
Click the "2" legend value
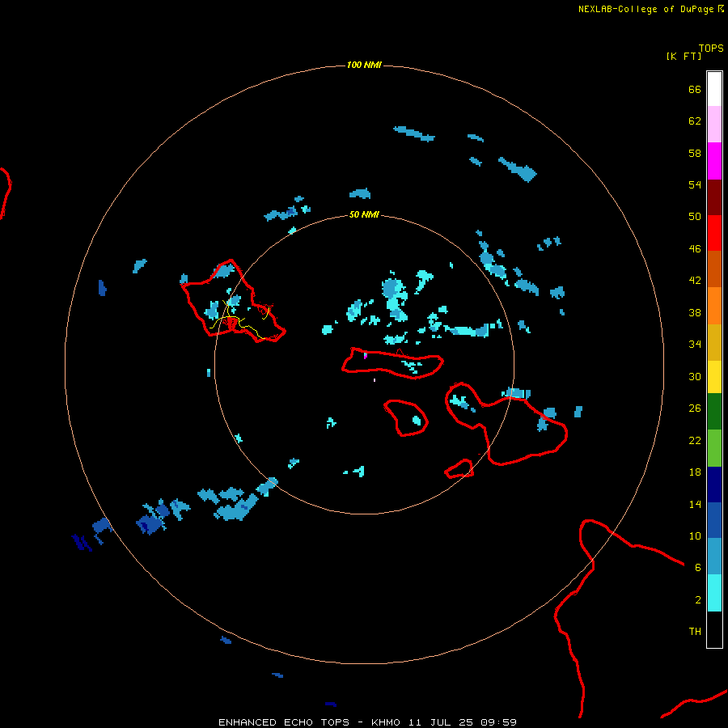(x=698, y=600)
